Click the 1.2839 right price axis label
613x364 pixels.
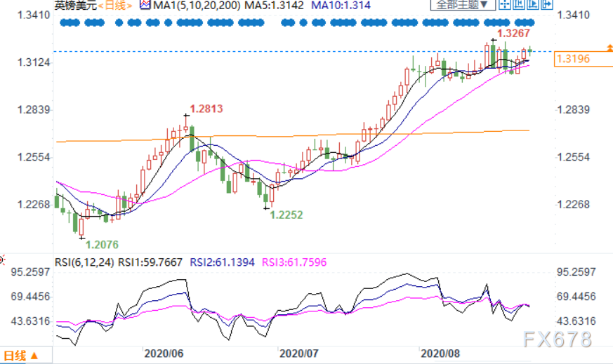[x=573, y=109]
